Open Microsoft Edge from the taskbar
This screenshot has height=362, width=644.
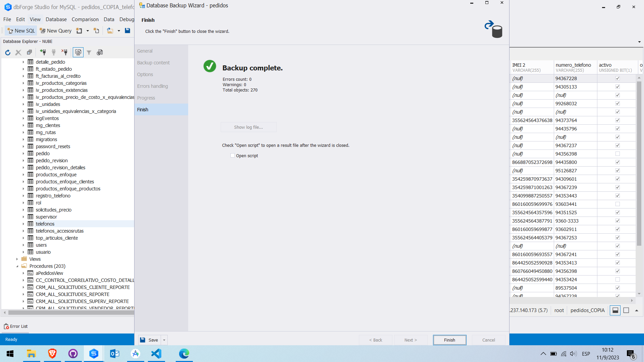pos(184,354)
